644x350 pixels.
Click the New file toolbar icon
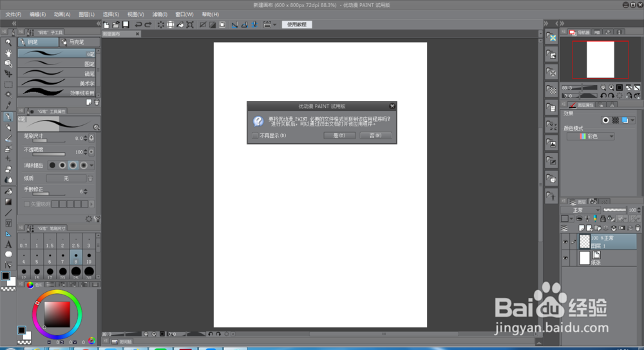point(106,24)
